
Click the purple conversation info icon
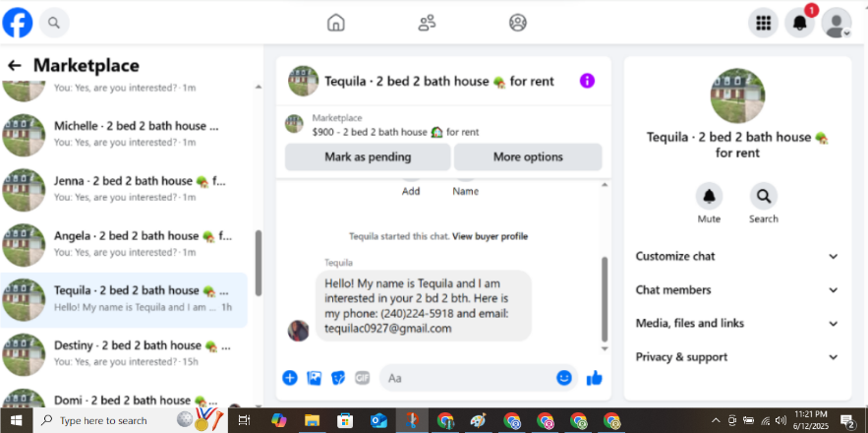point(587,81)
